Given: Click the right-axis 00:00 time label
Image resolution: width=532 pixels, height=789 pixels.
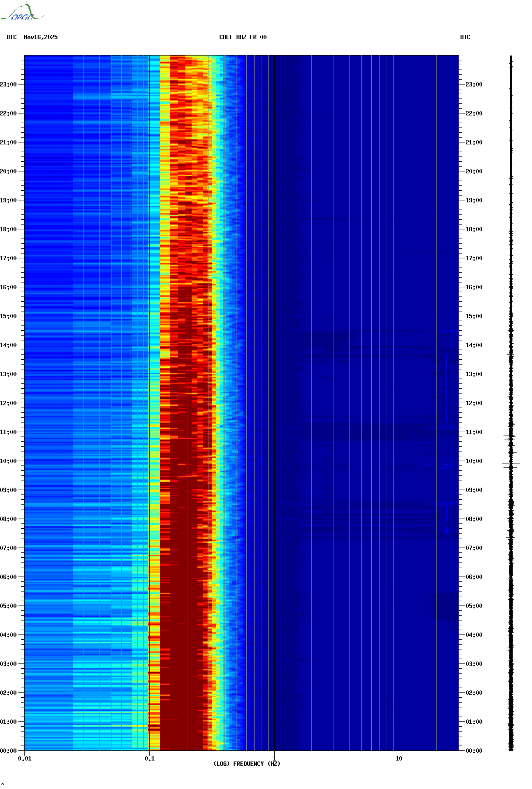Looking at the screenshot, I should click(x=474, y=751).
